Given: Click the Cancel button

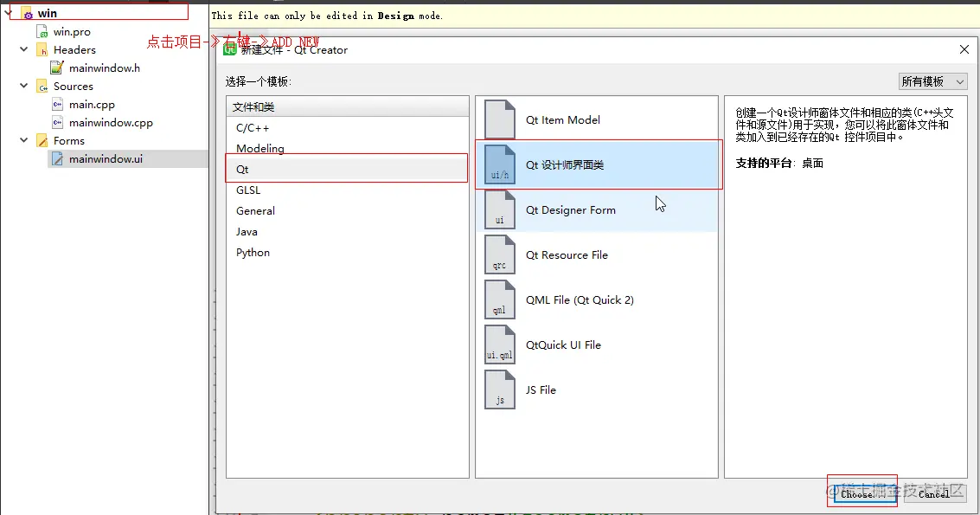Looking at the screenshot, I should coord(935,493).
